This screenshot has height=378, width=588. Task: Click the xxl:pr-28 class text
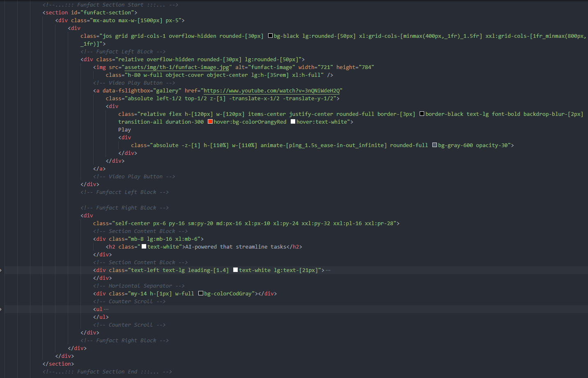click(x=379, y=223)
